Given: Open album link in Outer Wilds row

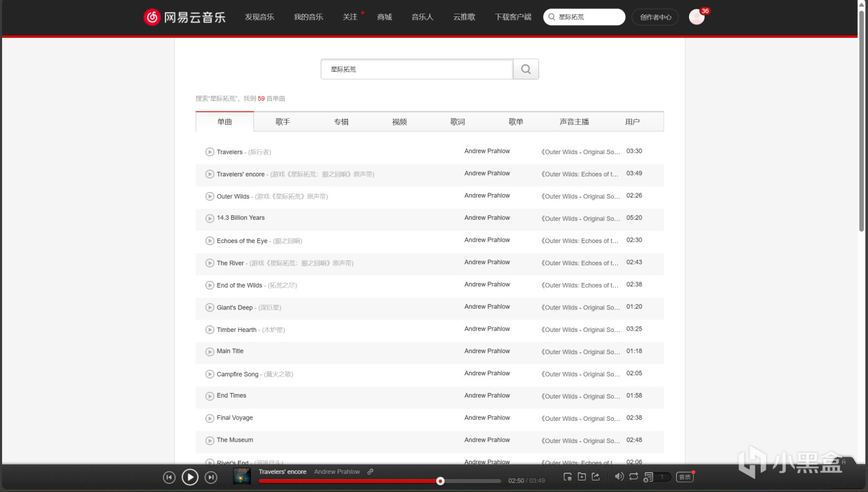Looking at the screenshot, I should 580,196.
